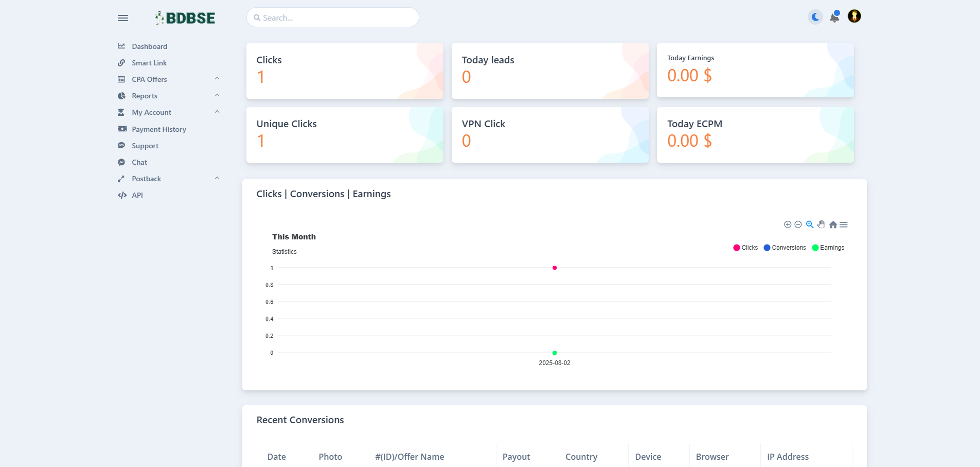Click the IP Address column header
The height and width of the screenshot is (467, 980).
(788, 457)
